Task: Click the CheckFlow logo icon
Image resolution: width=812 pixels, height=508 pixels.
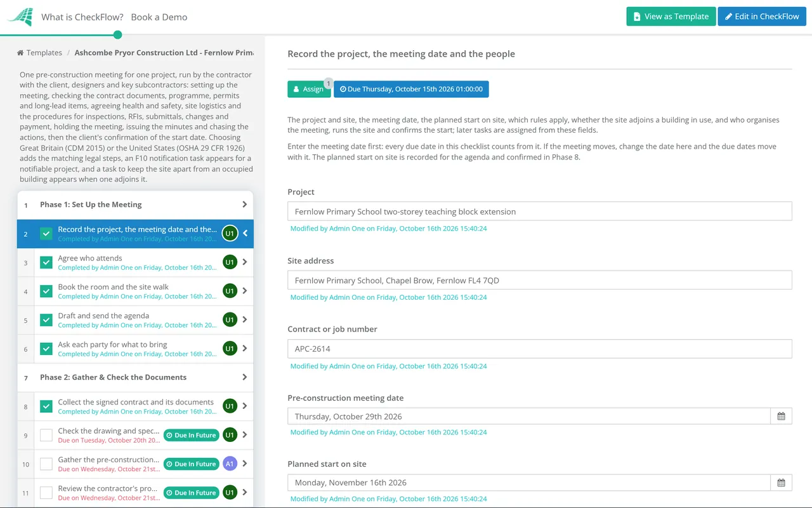Action: 20,17
